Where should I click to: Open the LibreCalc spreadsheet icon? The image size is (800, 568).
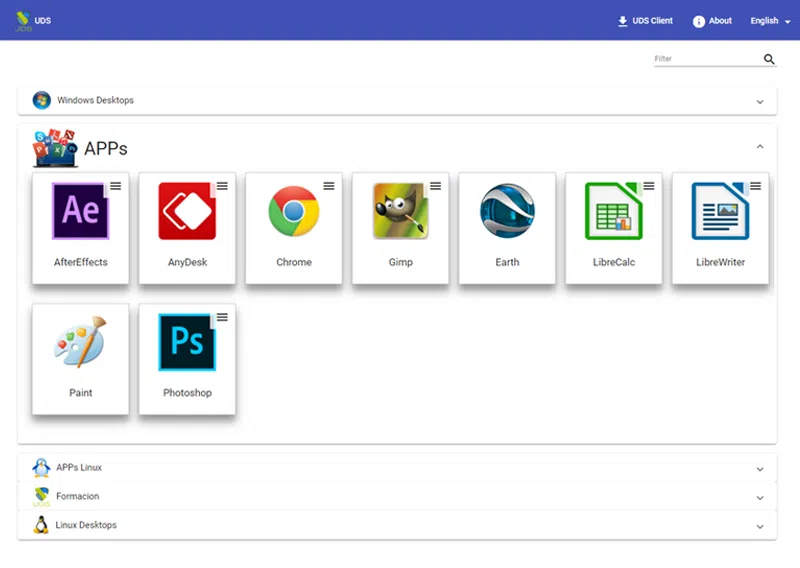point(614,211)
